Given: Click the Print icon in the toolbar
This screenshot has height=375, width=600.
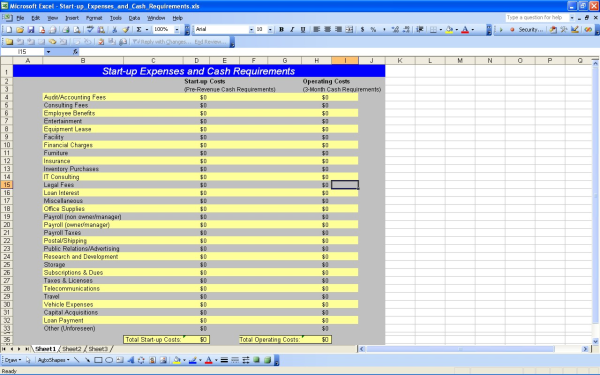Looking at the screenshot, I should (66, 29).
